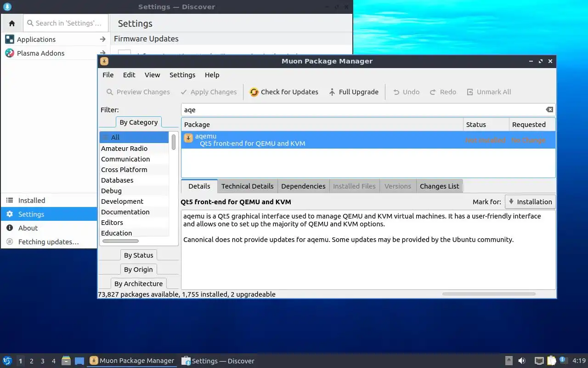Open Plasma Addons in Discover sidebar
This screenshot has width=588, height=368.
(55, 53)
